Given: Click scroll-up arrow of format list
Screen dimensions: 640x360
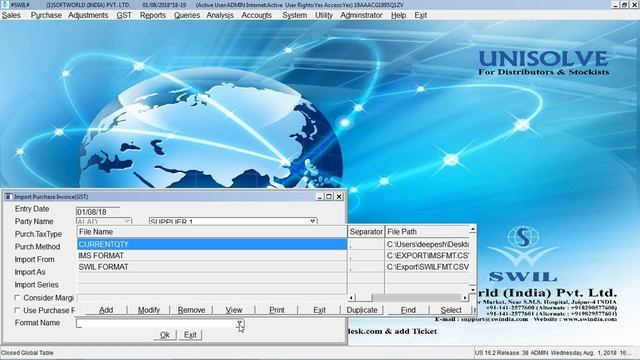Looking at the screenshot, I should tap(473, 229).
